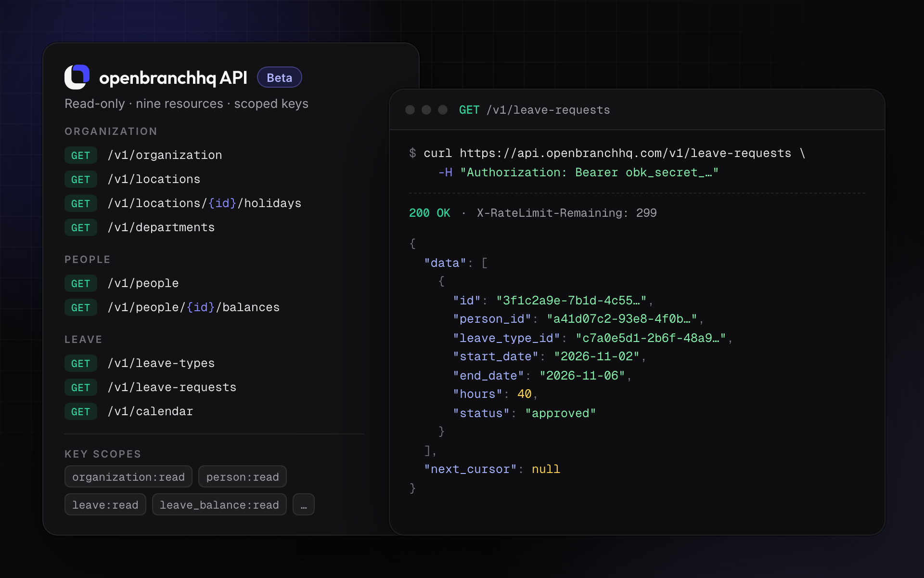Click the "person_id" value a41d07c2
Screen dimensions: 924x578
(622, 319)
